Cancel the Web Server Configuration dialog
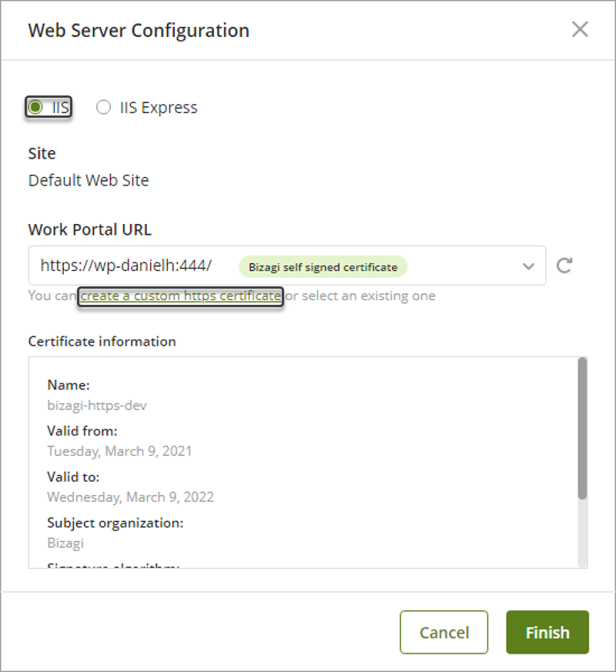The height and width of the screenshot is (672, 616). (444, 632)
